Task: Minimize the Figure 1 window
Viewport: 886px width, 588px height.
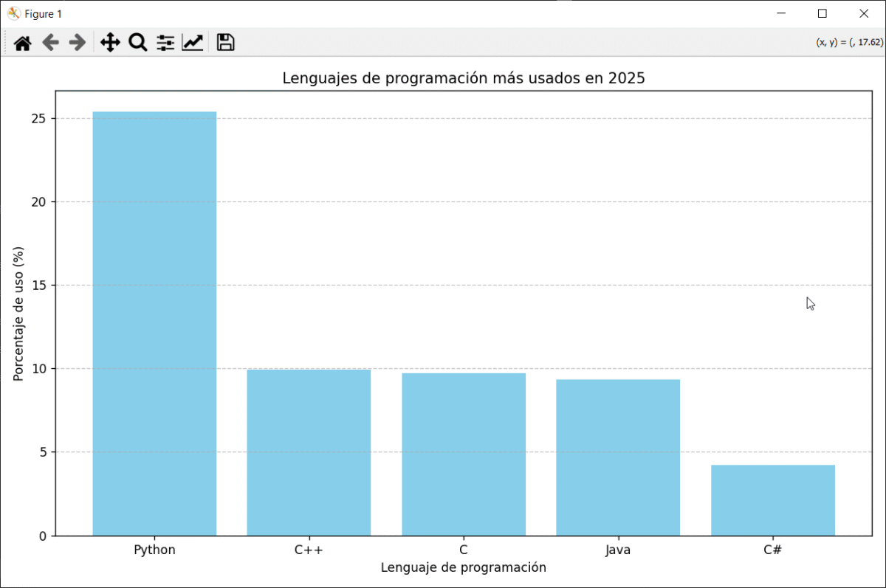Action: (x=781, y=13)
